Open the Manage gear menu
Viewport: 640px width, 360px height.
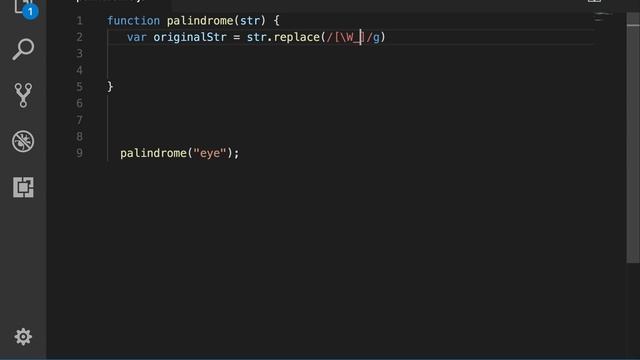click(23, 337)
